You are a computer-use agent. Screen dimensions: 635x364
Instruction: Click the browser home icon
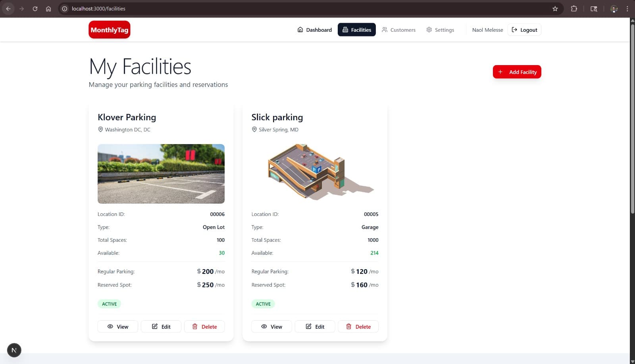[x=48, y=9]
